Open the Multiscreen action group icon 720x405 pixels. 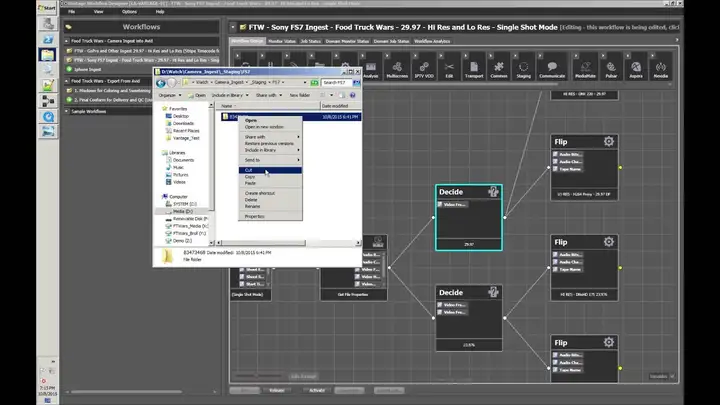click(x=397, y=69)
